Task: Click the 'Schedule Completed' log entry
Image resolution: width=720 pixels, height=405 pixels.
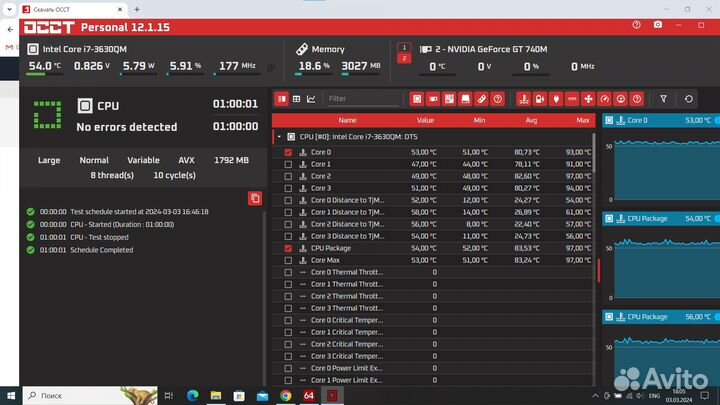Action: [101, 250]
